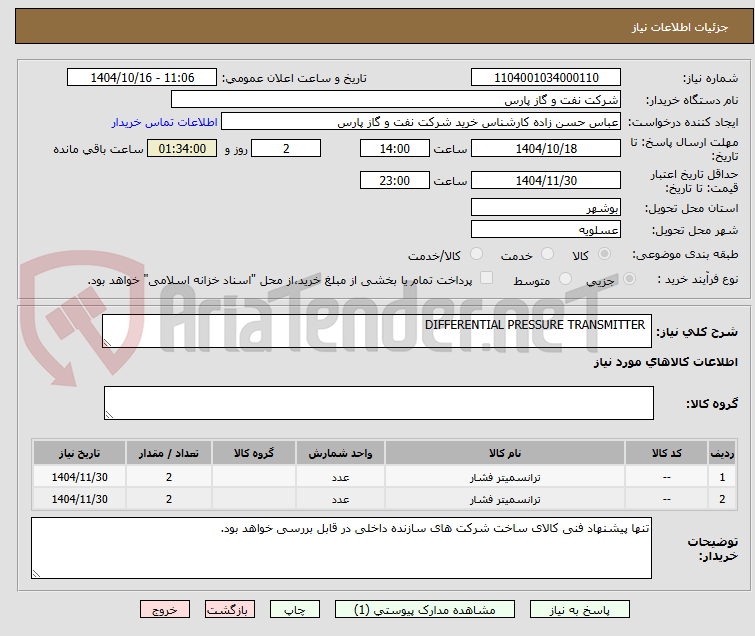Click the جزئیات اطلاعات نیاز page title
Image resolution: width=755 pixels, height=636 pixels.
[x=680, y=27]
